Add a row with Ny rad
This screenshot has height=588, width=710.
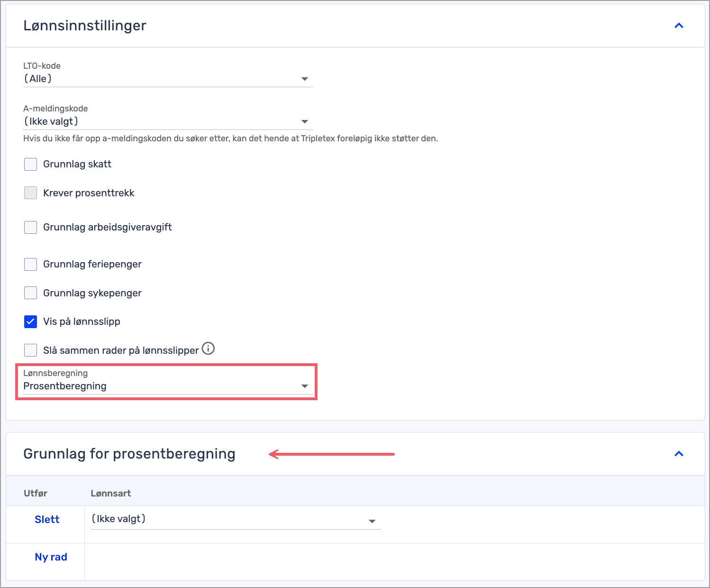[51, 557]
